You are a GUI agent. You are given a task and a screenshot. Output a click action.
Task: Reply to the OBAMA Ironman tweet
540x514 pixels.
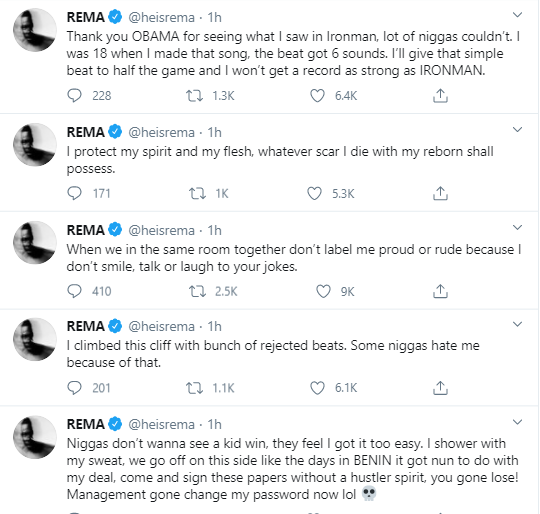click(x=74, y=96)
